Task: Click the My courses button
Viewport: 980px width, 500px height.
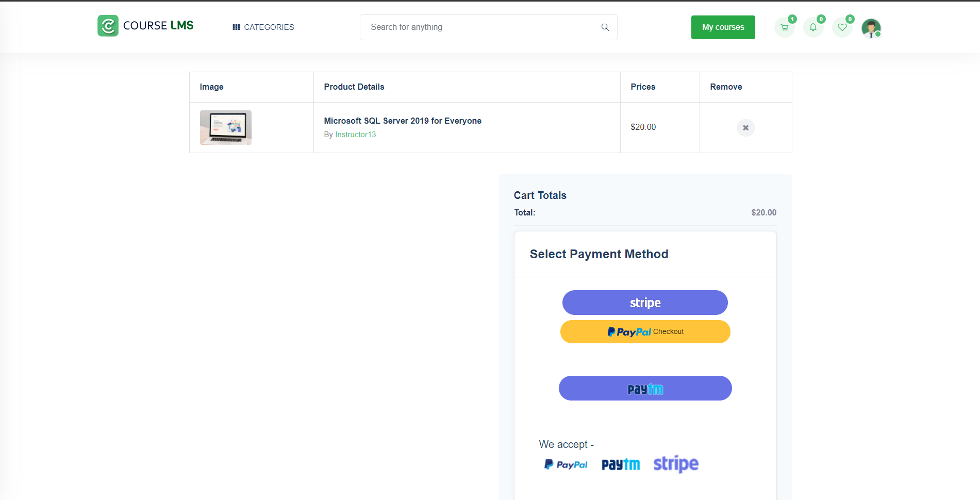Action: (723, 27)
